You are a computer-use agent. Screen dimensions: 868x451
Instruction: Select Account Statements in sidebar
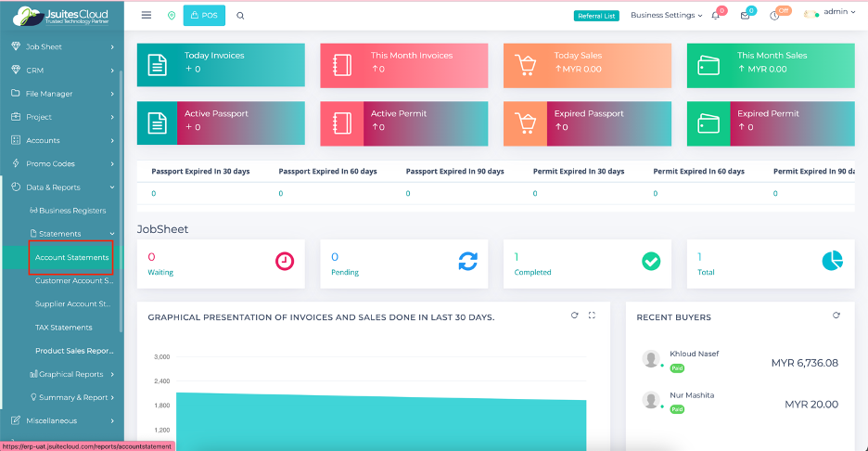point(71,257)
